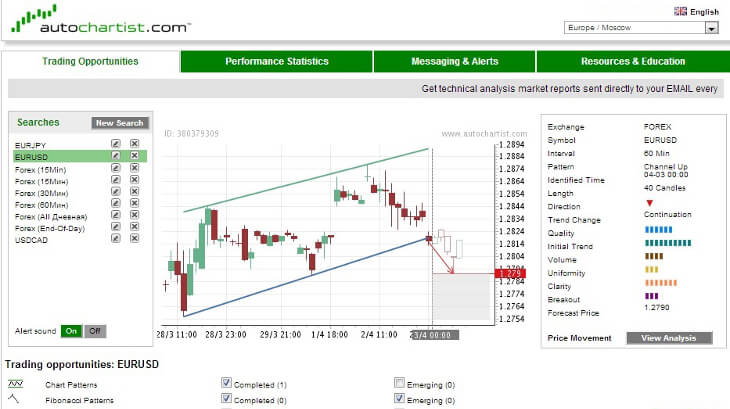Switch to Performance Statistics tab
The width and height of the screenshot is (730, 409).
tap(277, 61)
